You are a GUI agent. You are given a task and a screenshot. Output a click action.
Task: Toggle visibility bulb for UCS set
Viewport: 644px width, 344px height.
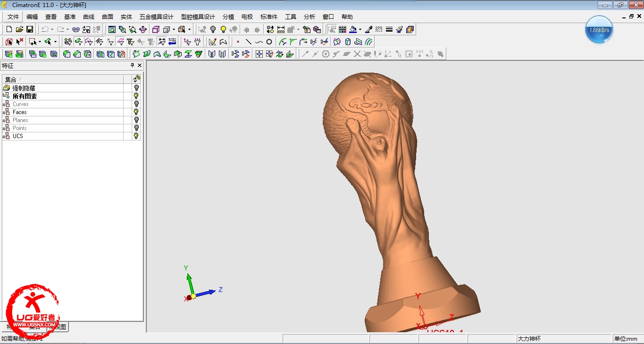coord(136,136)
